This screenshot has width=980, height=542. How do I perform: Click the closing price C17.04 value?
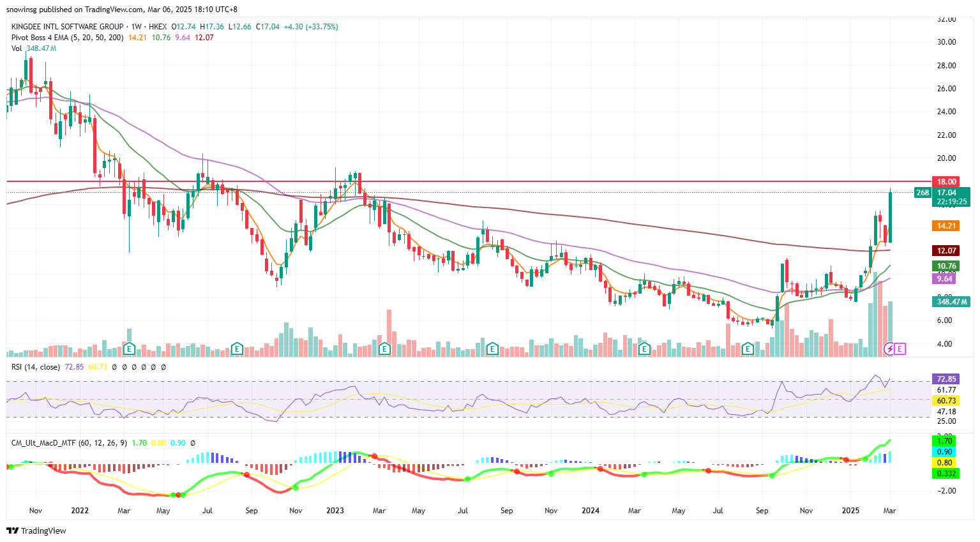click(x=268, y=27)
